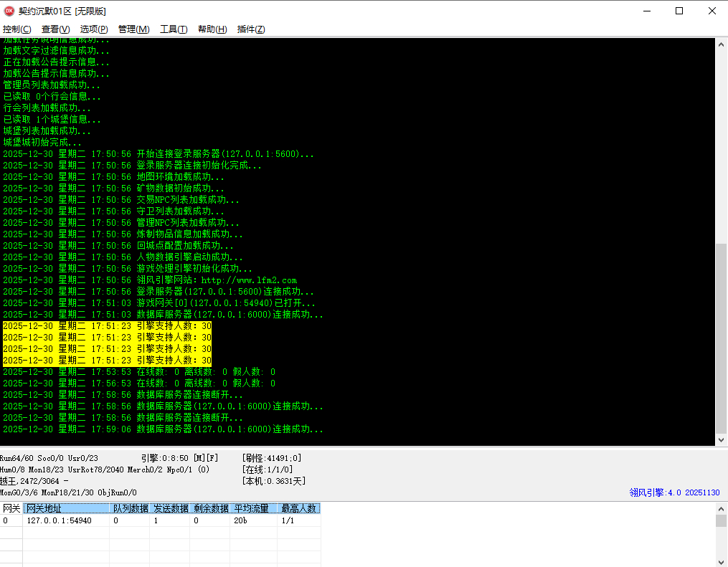Open the 控制(C) menu

pos(16,29)
